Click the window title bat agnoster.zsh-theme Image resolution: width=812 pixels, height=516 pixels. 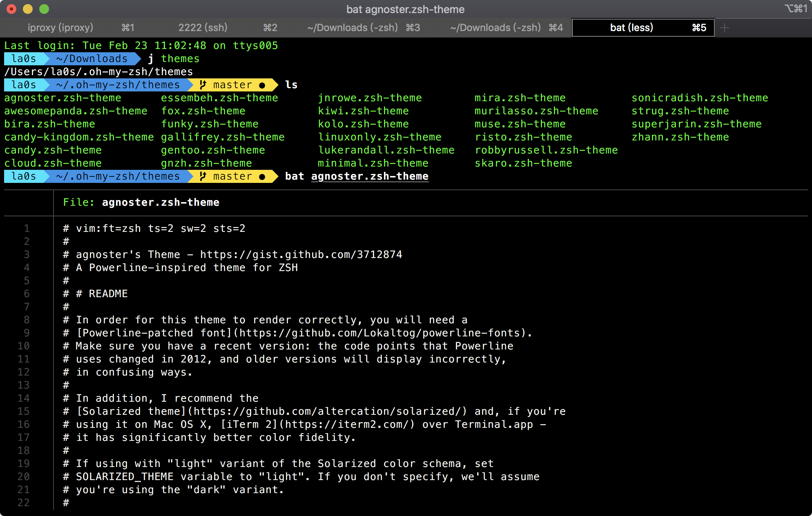[x=405, y=9]
